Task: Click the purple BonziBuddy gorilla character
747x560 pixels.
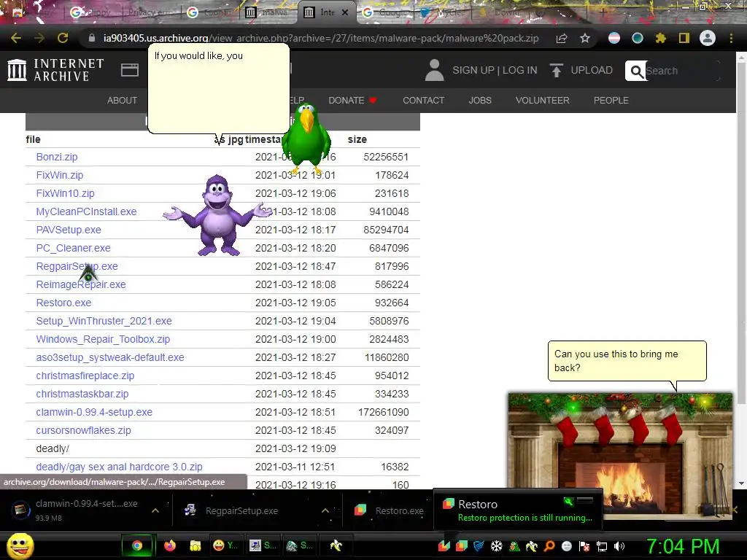Action: (217, 215)
